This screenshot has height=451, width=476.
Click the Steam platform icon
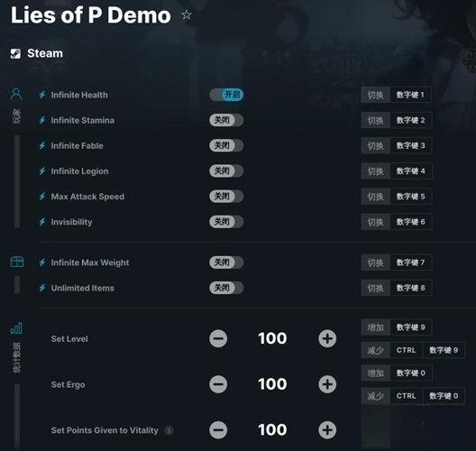(x=15, y=53)
